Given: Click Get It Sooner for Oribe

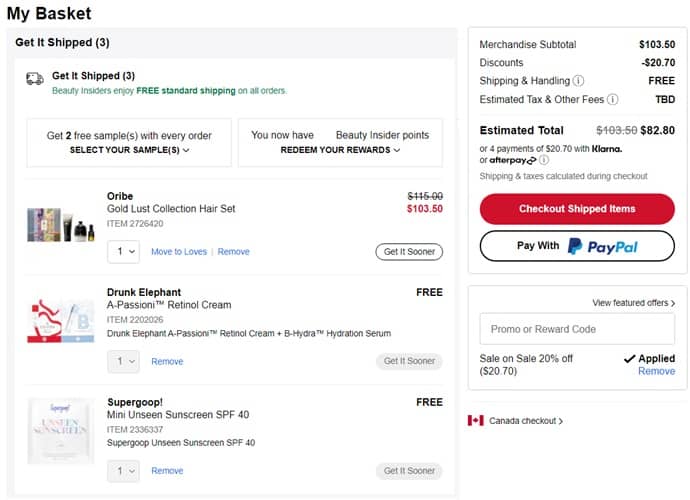Looking at the screenshot, I should pyautogui.click(x=409, y=252).
